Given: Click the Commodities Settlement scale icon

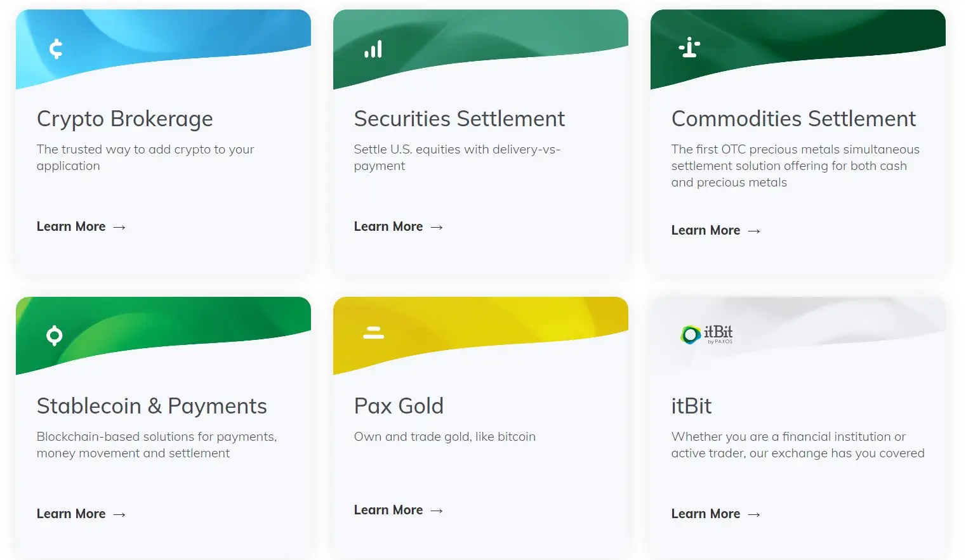Looking at the screenshot, I should tap(689, 48).
